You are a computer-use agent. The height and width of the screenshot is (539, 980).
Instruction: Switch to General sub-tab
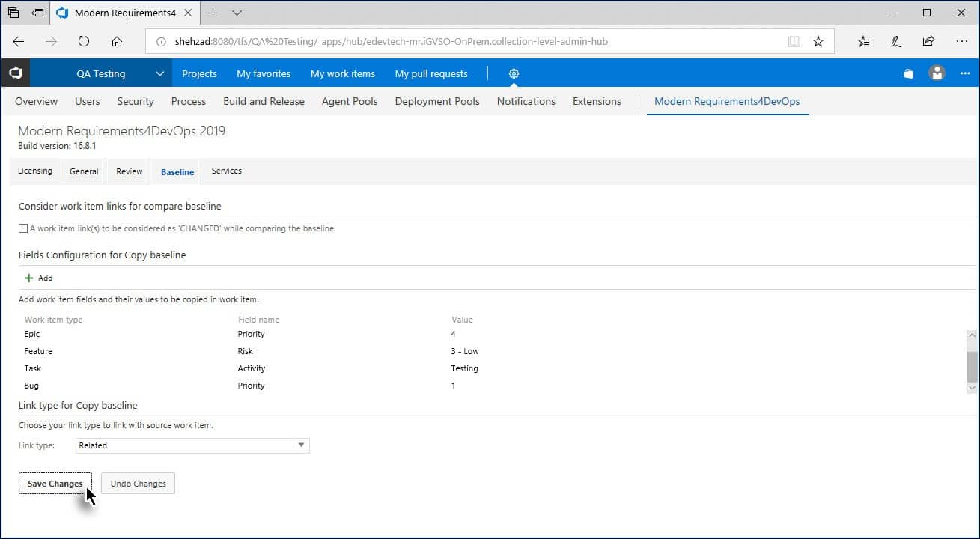(x=84, y=171)
